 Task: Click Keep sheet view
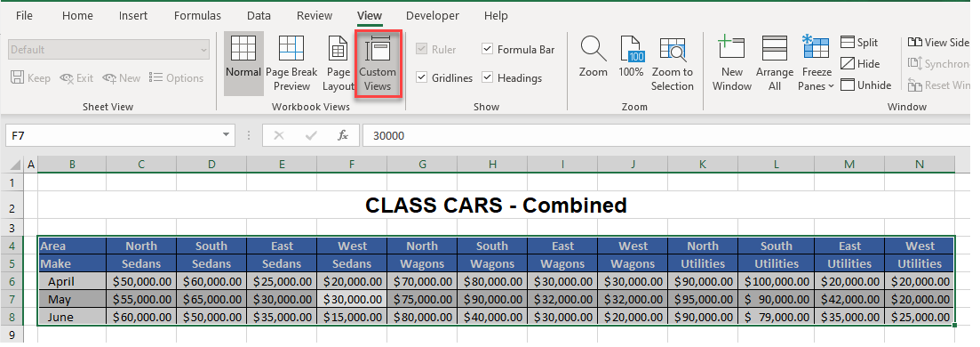[30, 78]
